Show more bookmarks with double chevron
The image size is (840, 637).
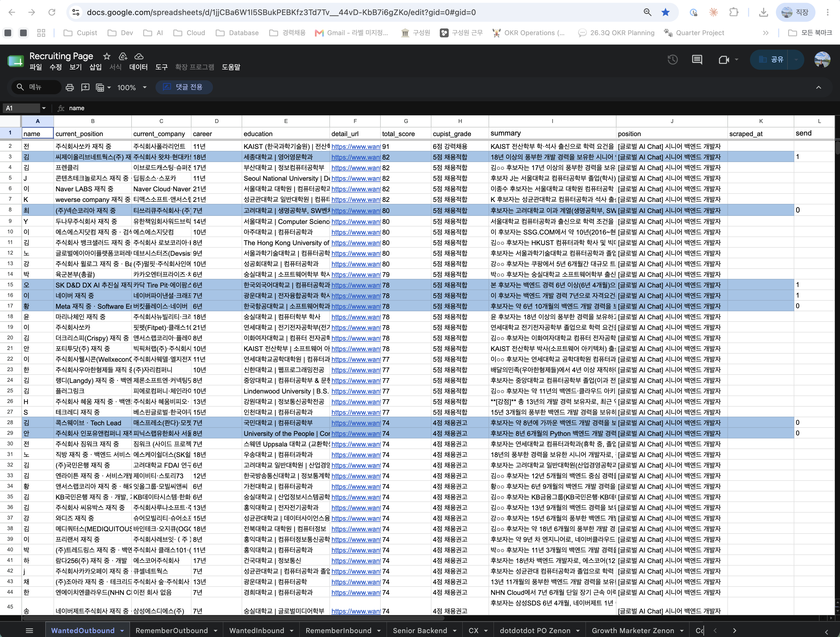pos(766,33)
